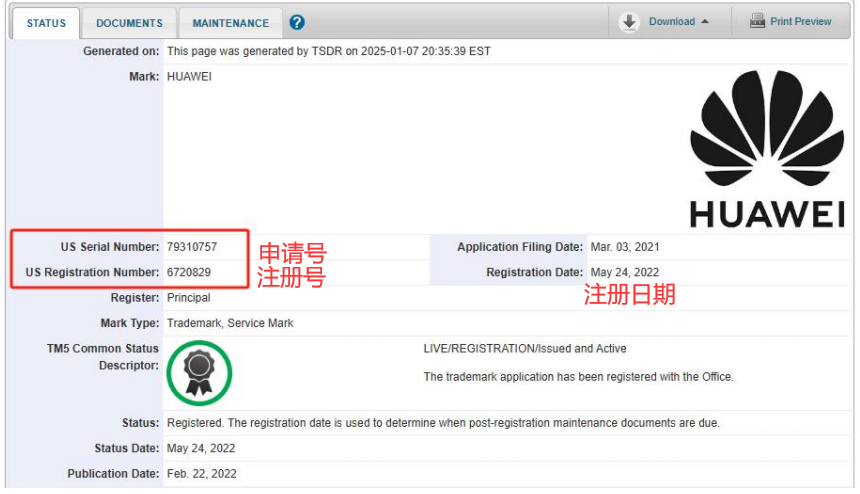Expand the Download dropdown arrow
This screenshot has height=494, width=860.
coord(705,22)
